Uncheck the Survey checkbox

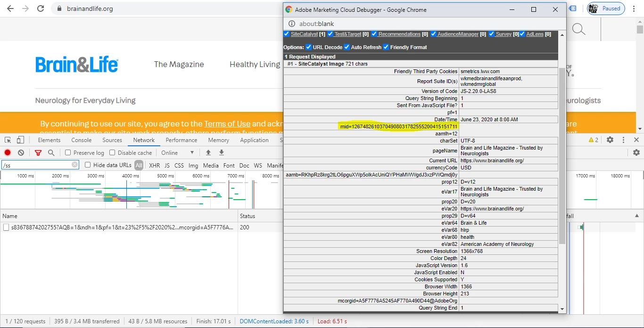[492, 34]
